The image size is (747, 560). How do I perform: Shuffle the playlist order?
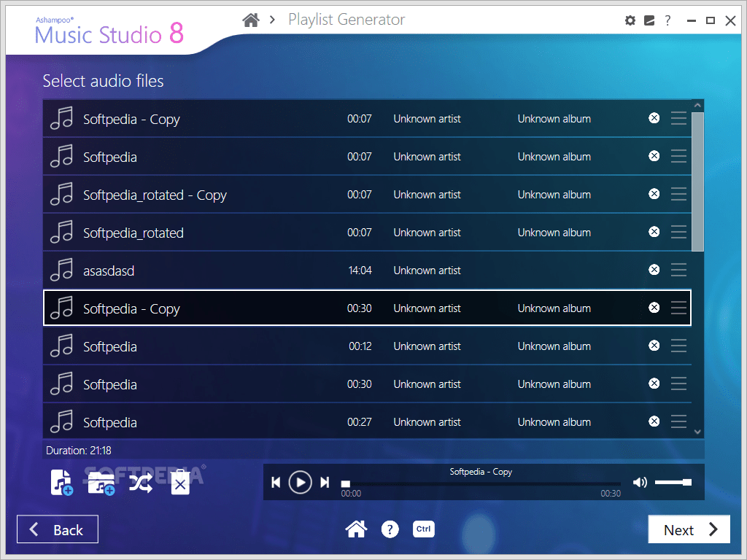click(x=141, y=481)
